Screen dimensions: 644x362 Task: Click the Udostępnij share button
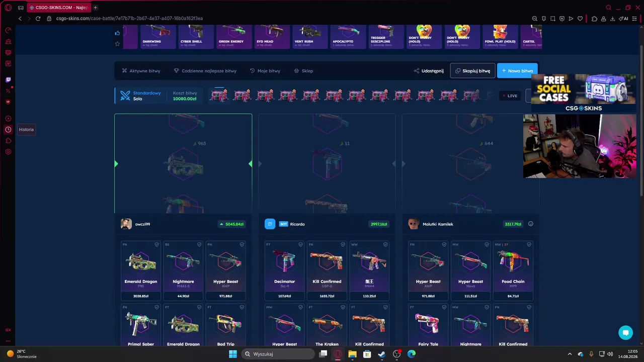point(429,71)
